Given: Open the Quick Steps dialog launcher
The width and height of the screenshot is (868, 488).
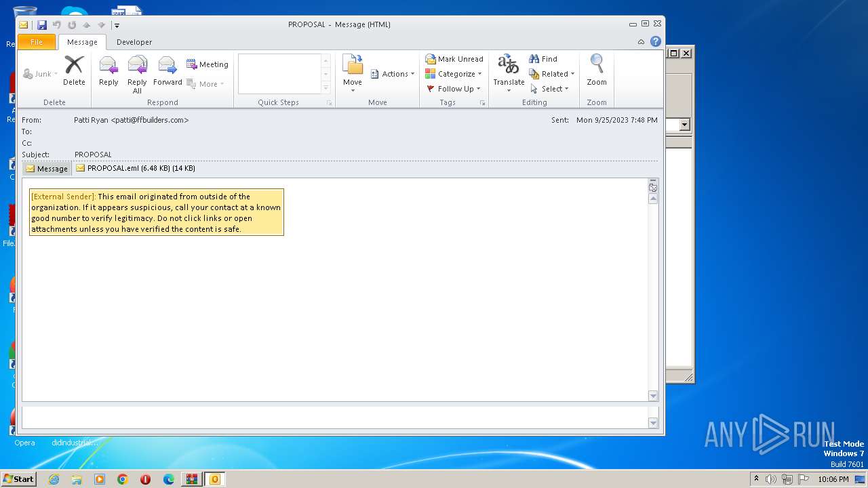Looking at the screenshot, I should [x=330, y=103].
